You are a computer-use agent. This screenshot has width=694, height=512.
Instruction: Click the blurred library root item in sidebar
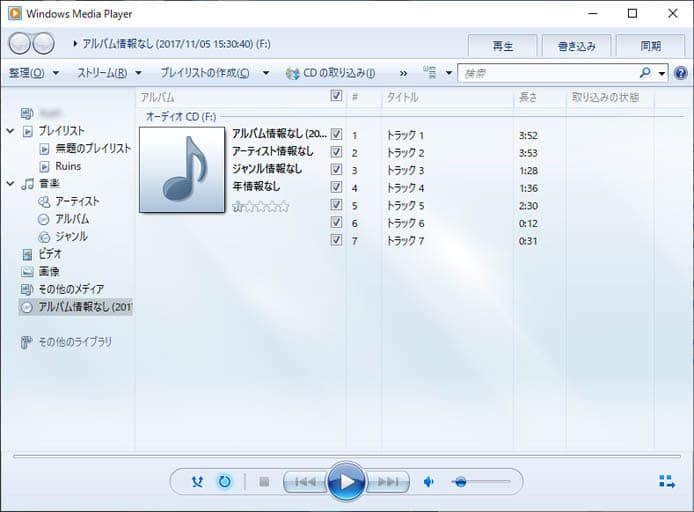point(50,114)
